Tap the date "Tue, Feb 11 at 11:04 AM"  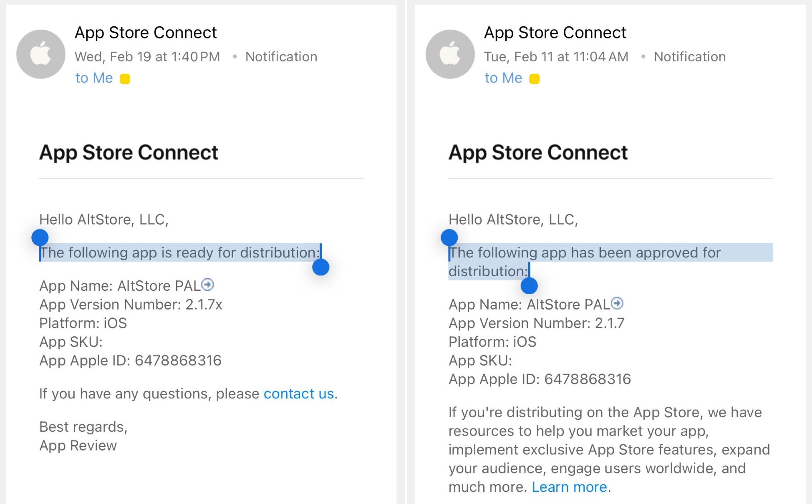tap(556, 57)
